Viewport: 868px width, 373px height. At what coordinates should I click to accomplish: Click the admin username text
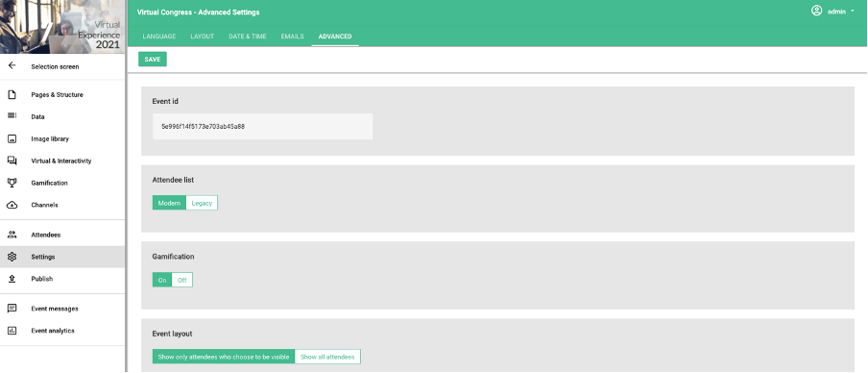836,12
